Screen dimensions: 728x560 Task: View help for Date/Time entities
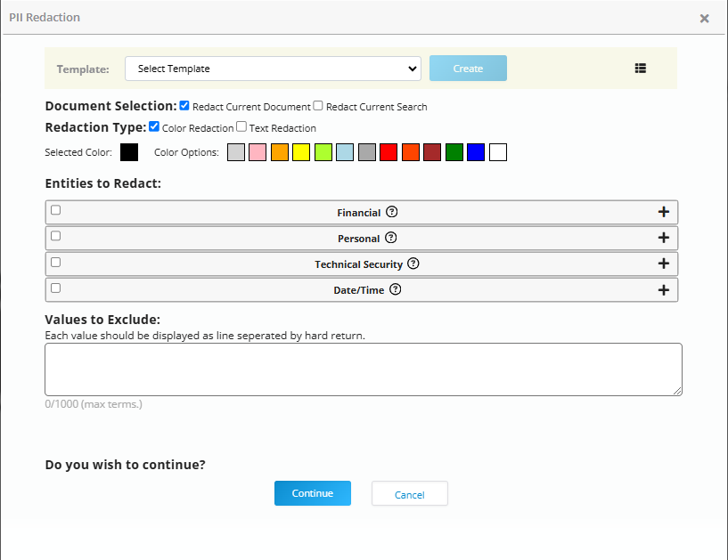(x=395, y=289)
